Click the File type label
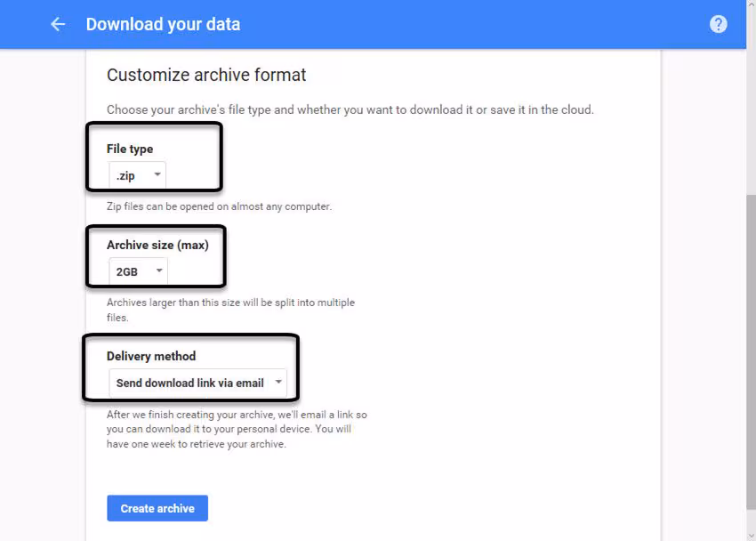 click(x=130, y=149)
